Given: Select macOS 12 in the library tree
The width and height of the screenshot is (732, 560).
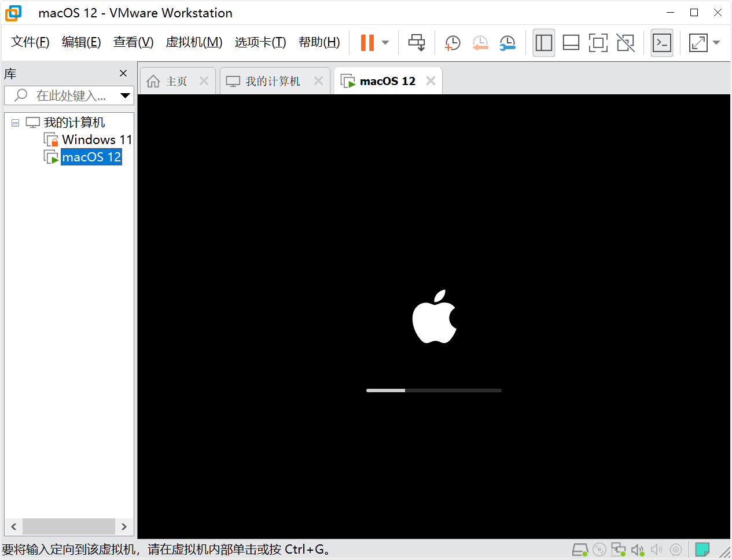Looking at the screenshot, I should pyautogui.click(x=91, y=157).
